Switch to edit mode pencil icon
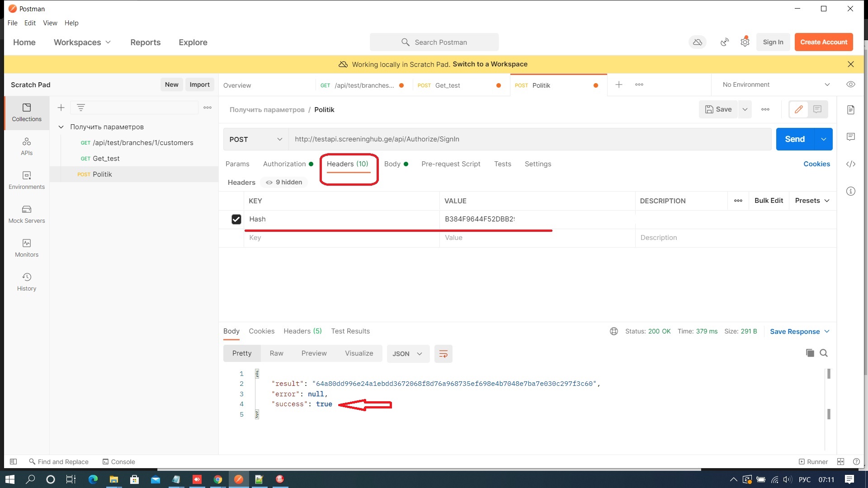This screenshot has width=868, height=488. coord(799,109)
